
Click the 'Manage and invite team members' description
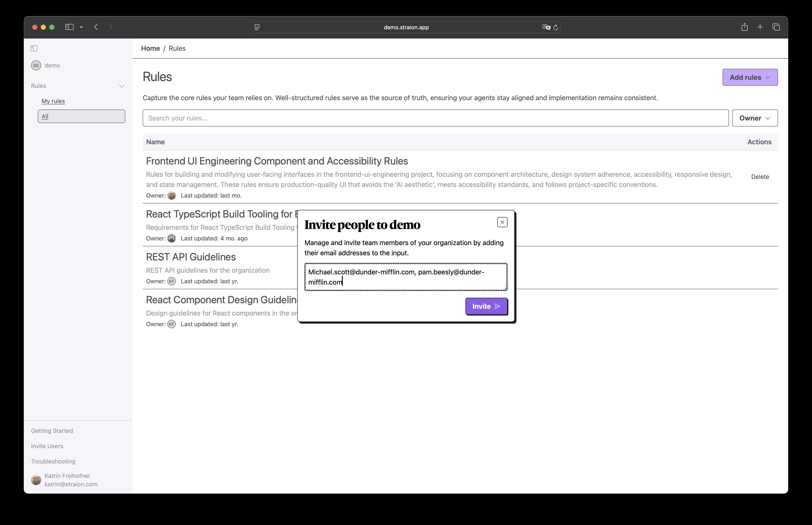(404, 248)
